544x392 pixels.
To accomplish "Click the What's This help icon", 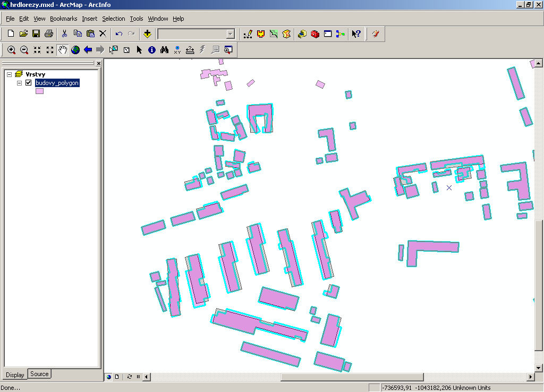I will pos(356,34).
